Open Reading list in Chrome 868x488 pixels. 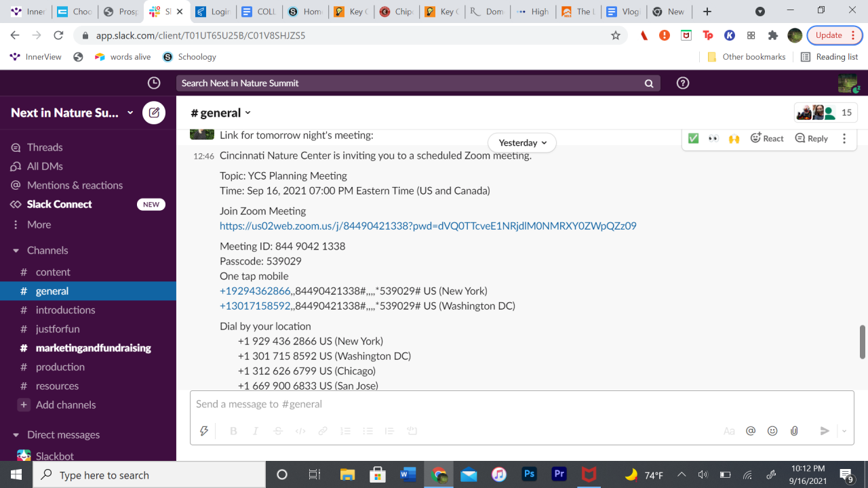point(829,57)
